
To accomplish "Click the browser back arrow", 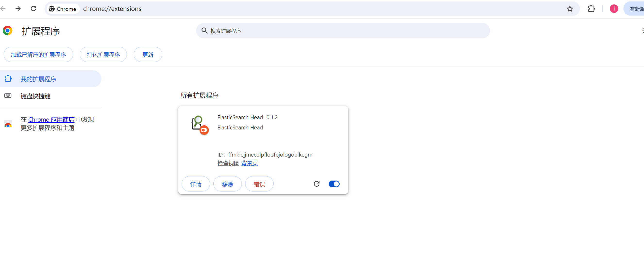I will [x=3, y=8].
